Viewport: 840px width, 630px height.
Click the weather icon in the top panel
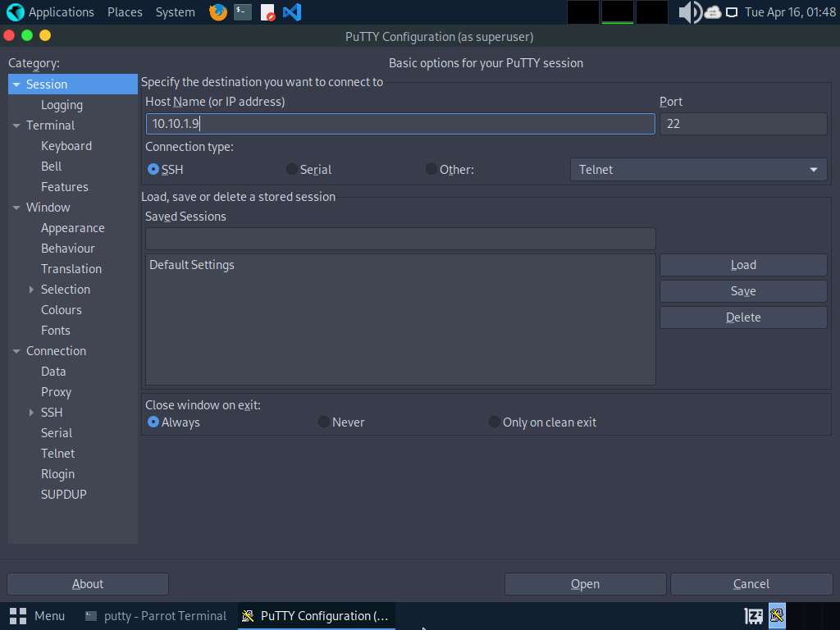712,11
